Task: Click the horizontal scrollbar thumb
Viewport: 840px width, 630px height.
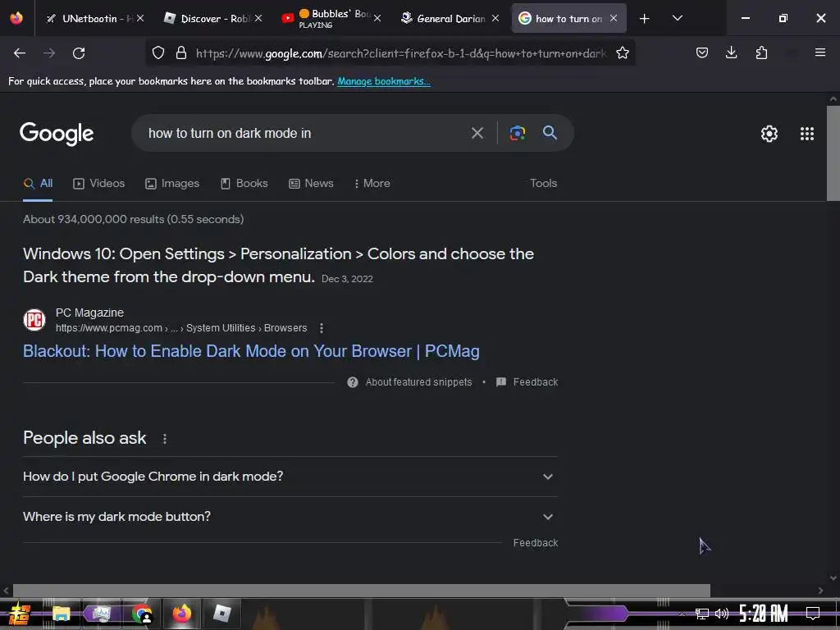Action: click(x=361, y=591)
